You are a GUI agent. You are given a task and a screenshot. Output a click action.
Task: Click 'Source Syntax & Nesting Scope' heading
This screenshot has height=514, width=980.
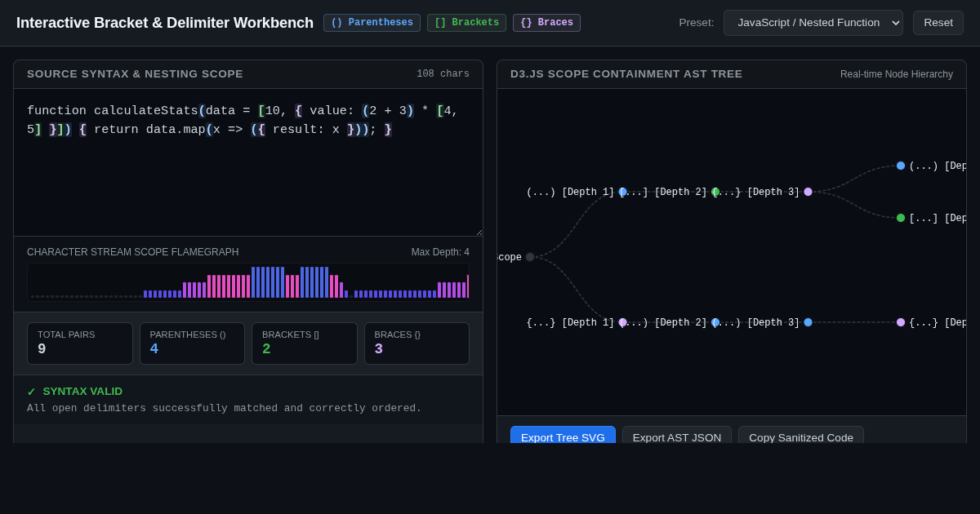pos(135,74)
